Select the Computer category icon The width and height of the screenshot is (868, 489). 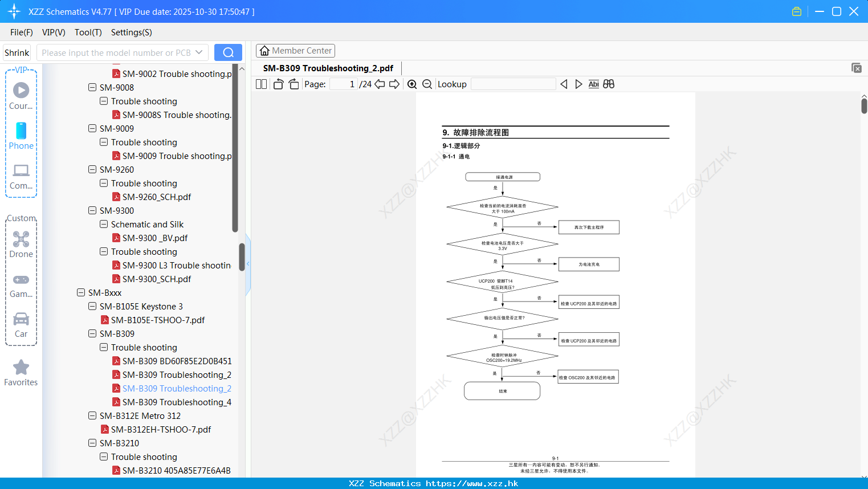tap(21, 176)
